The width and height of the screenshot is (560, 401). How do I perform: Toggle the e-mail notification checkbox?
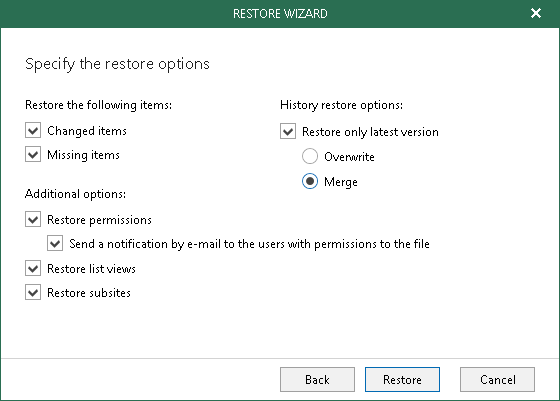[x=55, y=244]
